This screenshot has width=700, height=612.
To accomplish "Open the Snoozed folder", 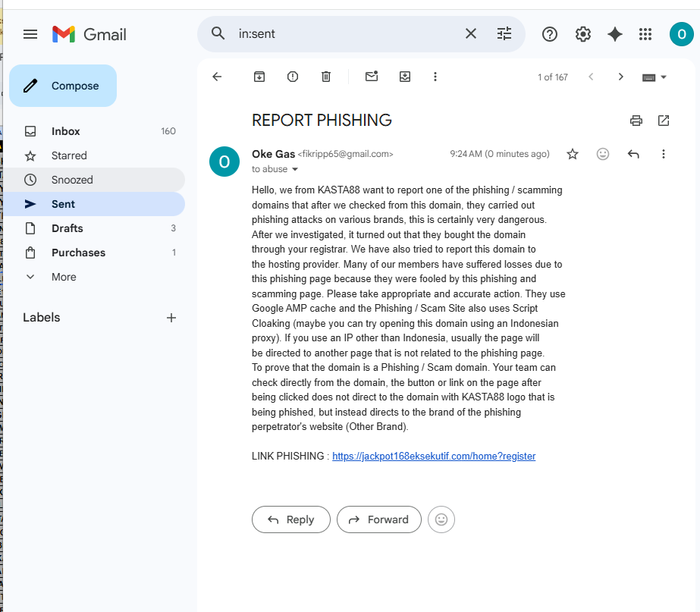I will pyautogui.click(x=94, y=180).
